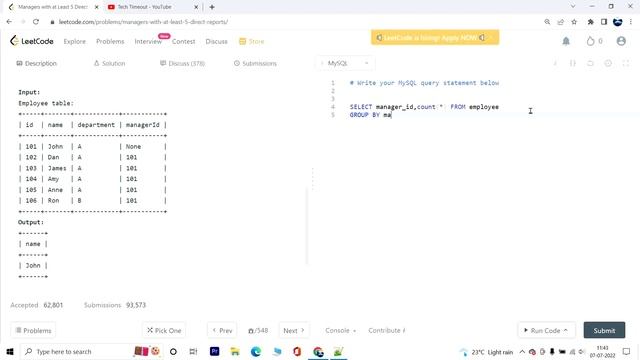Bookmark this page with the star icon
This screenshot has width=640, height=360.
[x=574, y=22]
